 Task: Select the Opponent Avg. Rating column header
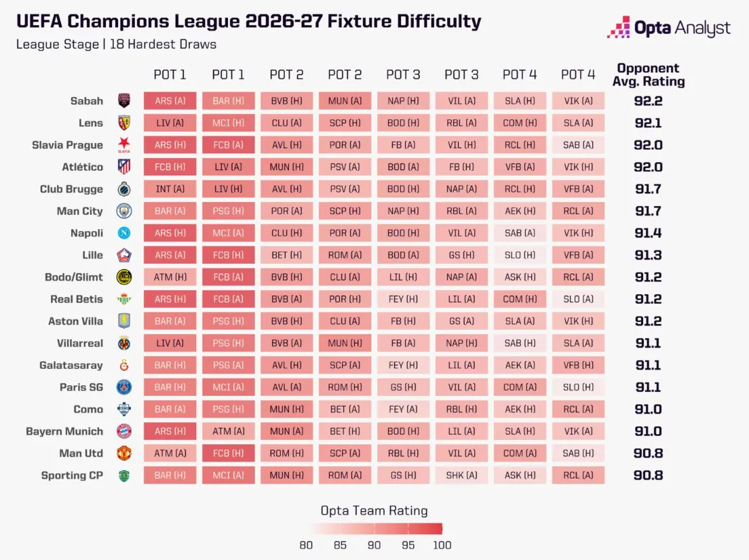click(648, 75)
